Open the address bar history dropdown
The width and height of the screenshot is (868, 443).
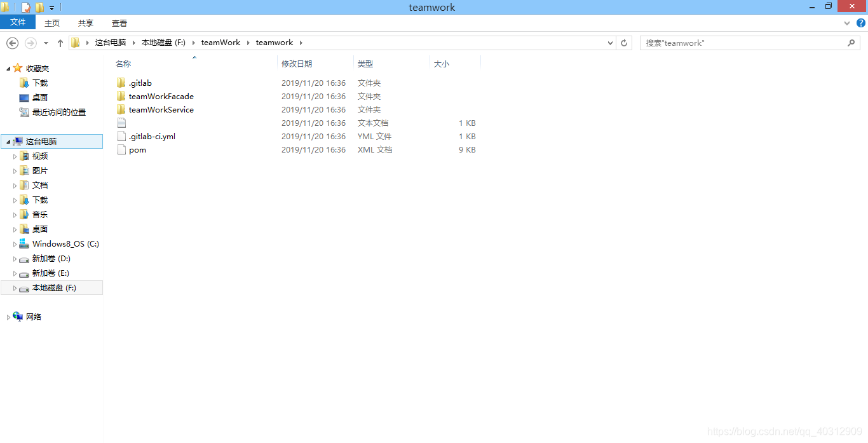click(610, 43)
